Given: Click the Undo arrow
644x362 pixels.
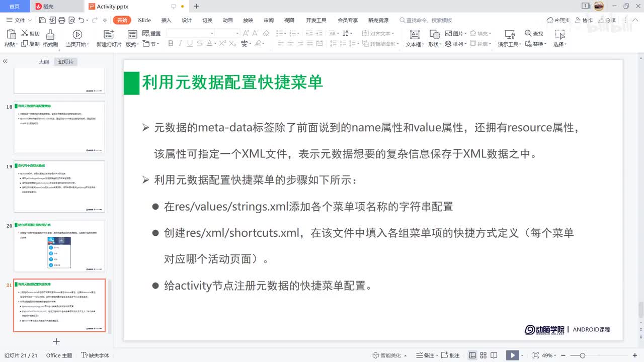Looking at the screenshot, I should point(81,20).
